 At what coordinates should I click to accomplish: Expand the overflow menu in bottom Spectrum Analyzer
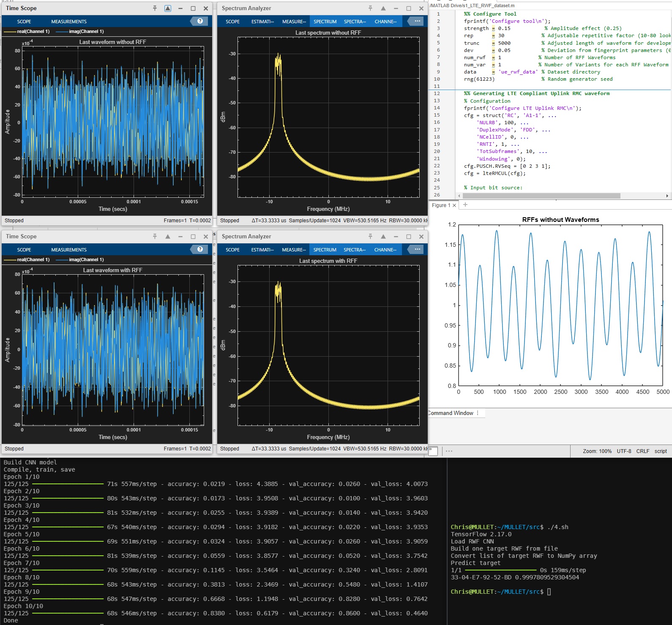(x=417, y=249)
